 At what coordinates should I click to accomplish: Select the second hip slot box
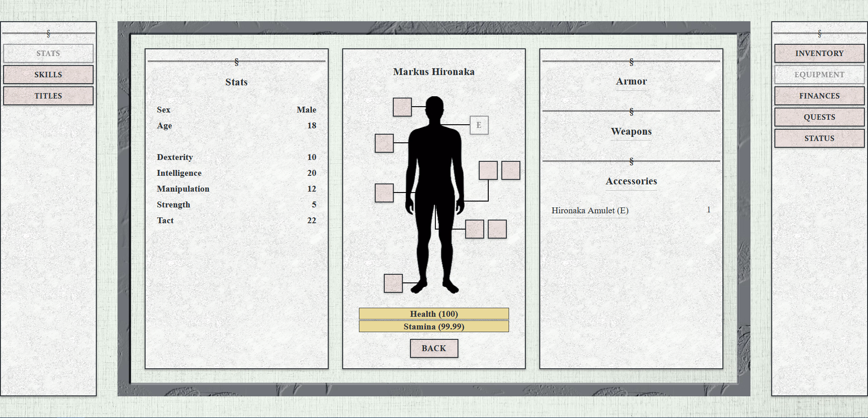coord(496,229)
